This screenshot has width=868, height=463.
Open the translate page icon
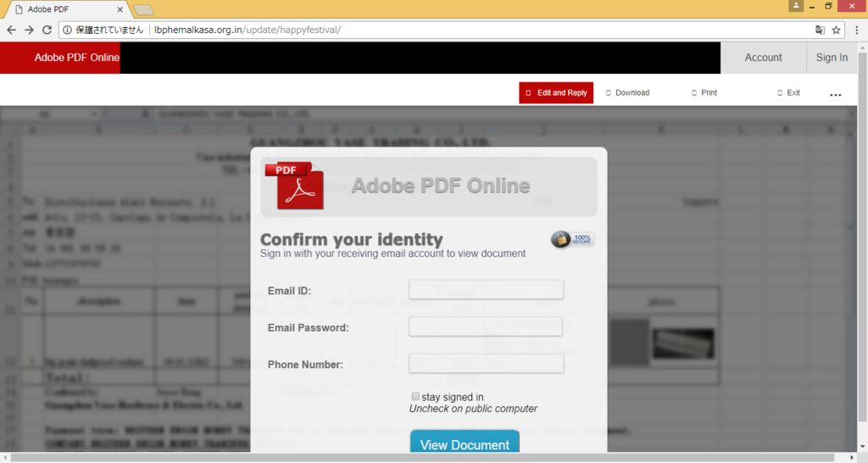[x=820, y=30]
